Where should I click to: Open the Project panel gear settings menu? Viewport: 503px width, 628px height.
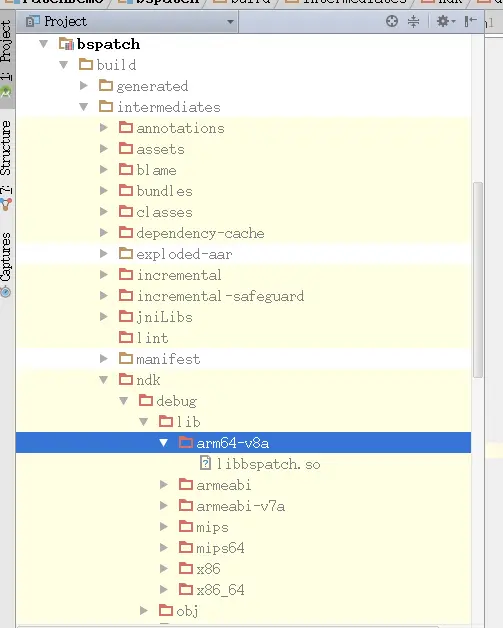point(446,21)
